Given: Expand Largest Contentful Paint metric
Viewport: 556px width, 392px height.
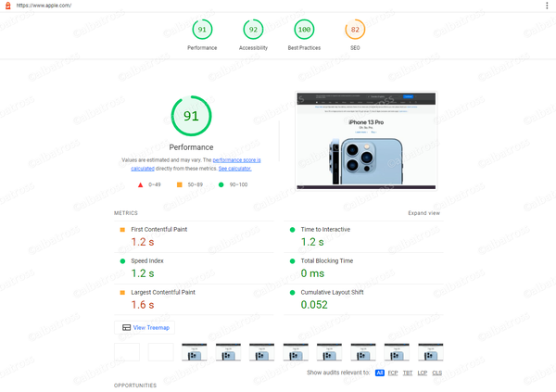Looking at the screenshot, I should tap(194, 299).
